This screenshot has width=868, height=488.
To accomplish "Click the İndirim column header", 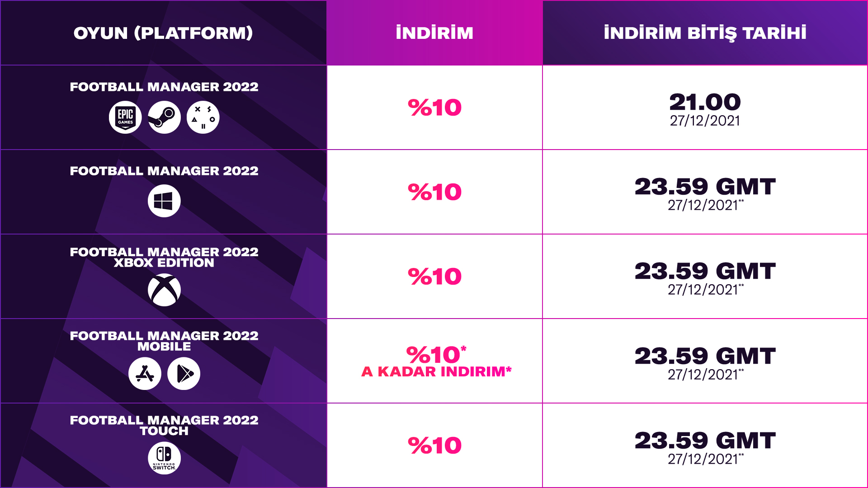I will (434, 33).
